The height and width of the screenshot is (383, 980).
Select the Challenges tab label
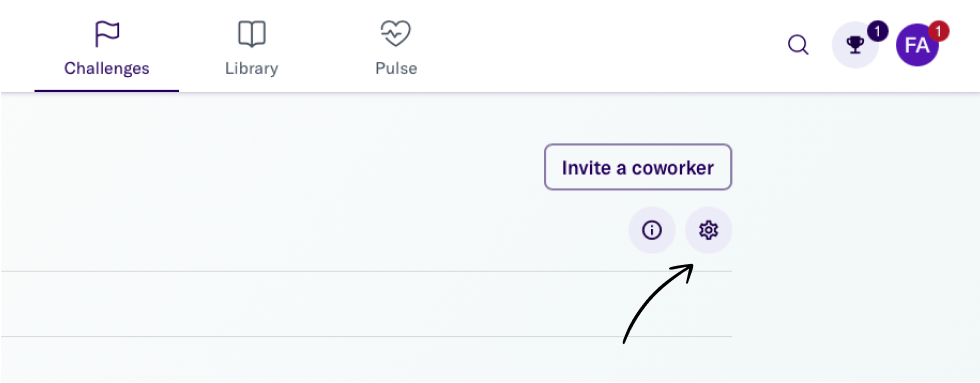107,68
